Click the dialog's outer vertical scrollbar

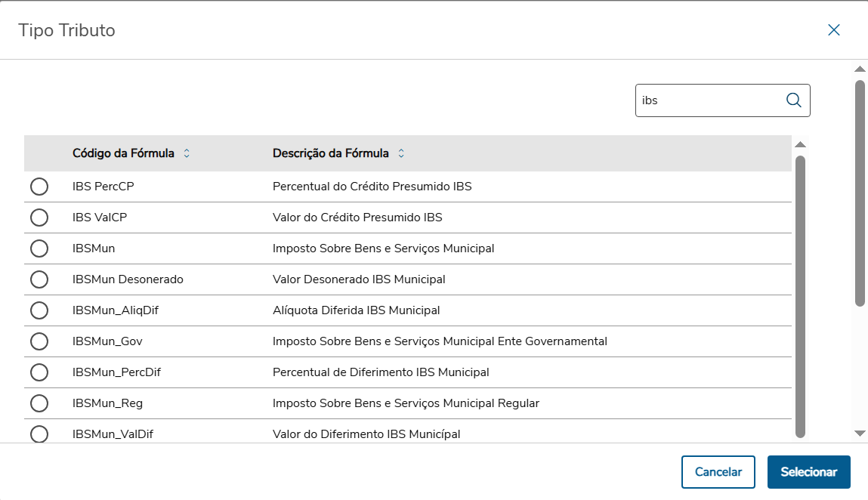[860, 193]
